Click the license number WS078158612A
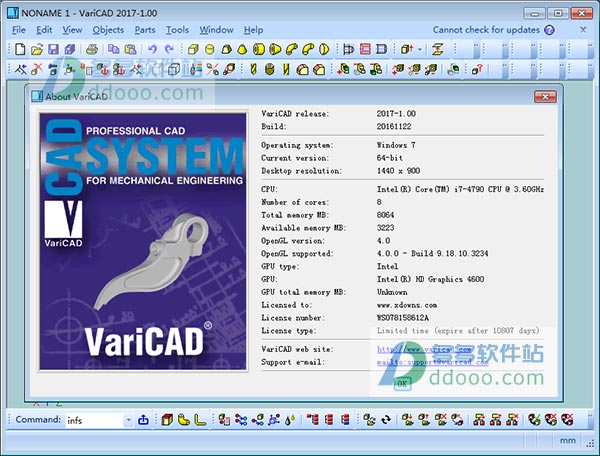 (x=403, y=318)
